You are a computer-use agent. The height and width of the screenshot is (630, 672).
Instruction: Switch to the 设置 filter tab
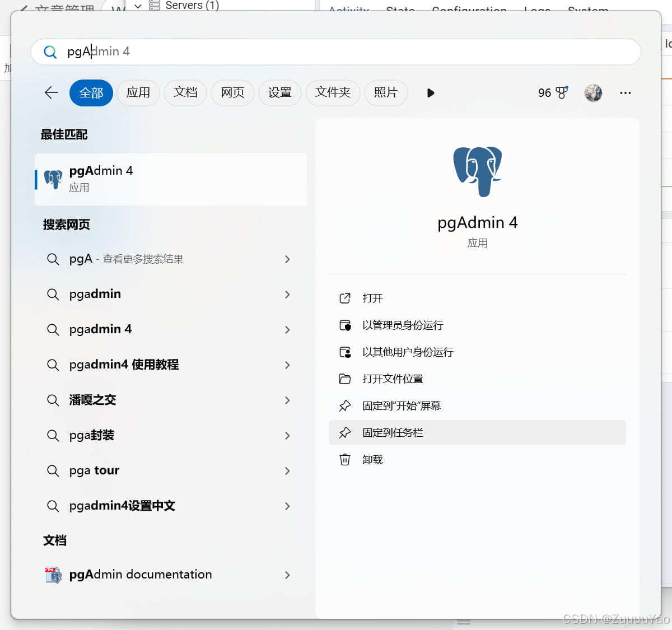click(x=279, y=93)
